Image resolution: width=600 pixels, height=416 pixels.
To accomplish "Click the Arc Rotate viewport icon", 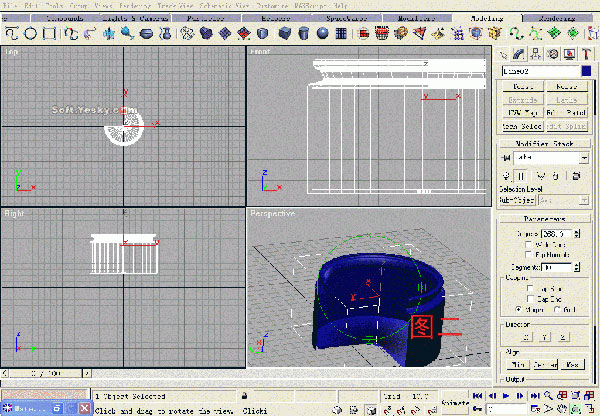I will [x=576, y=409].
